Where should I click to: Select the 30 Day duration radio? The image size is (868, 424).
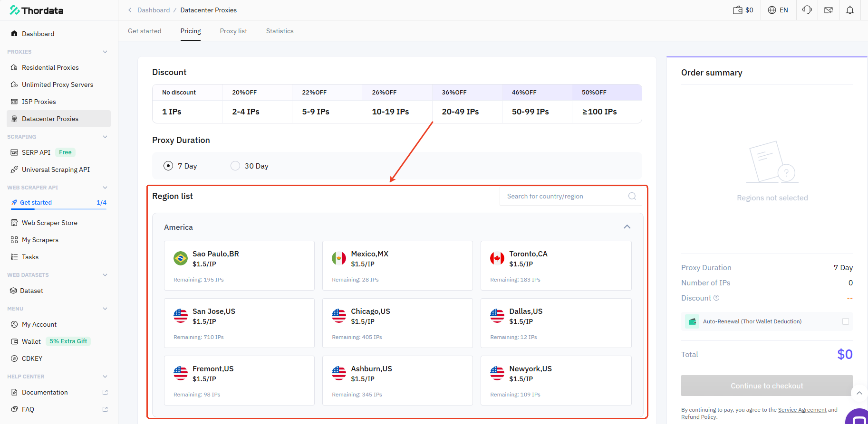click(235, 166)
